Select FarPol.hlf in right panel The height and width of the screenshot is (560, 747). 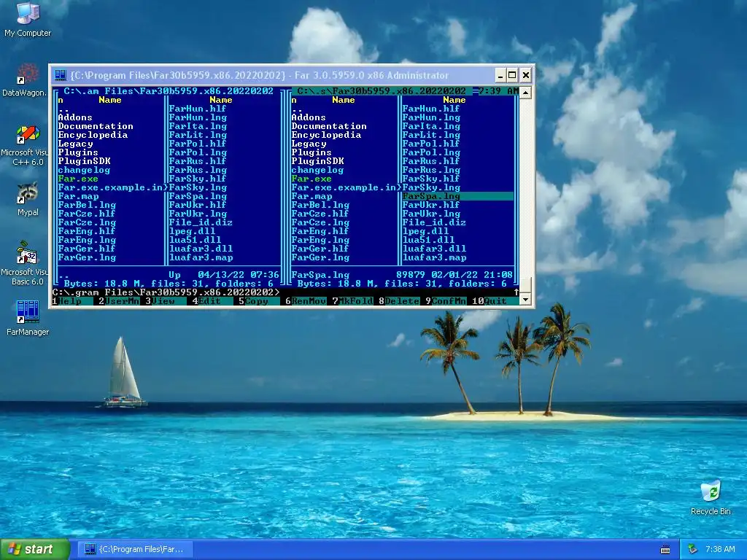(431, 144)
